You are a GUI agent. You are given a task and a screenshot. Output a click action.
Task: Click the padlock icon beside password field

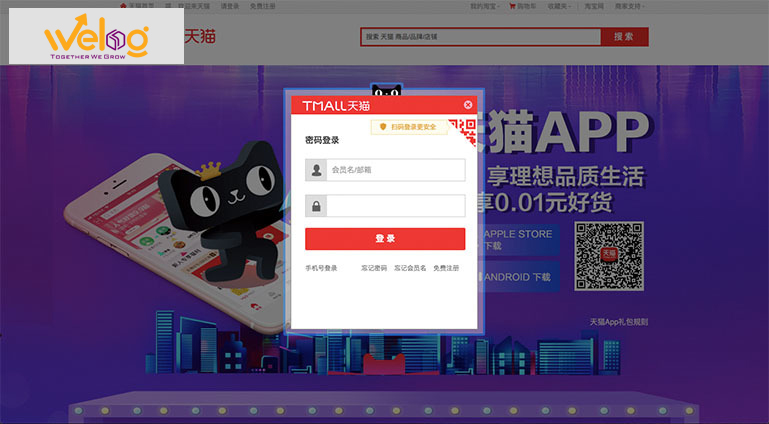tap(316, 206)
